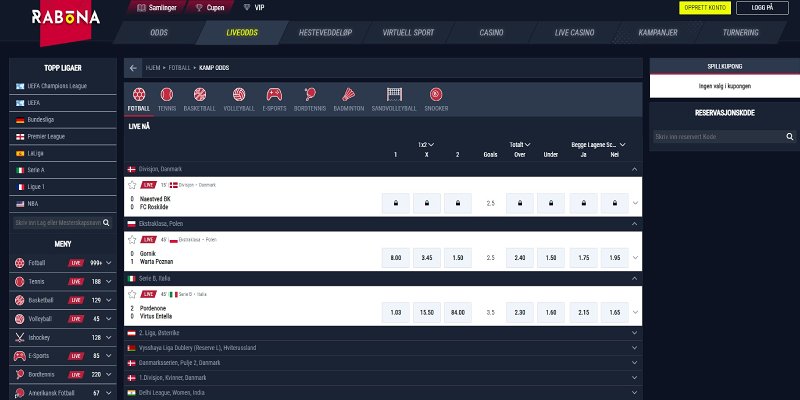The width and height of the screenshot is (800, 400).
Task: Select Gornik home win odds 8.00
Action: (395, 258)
